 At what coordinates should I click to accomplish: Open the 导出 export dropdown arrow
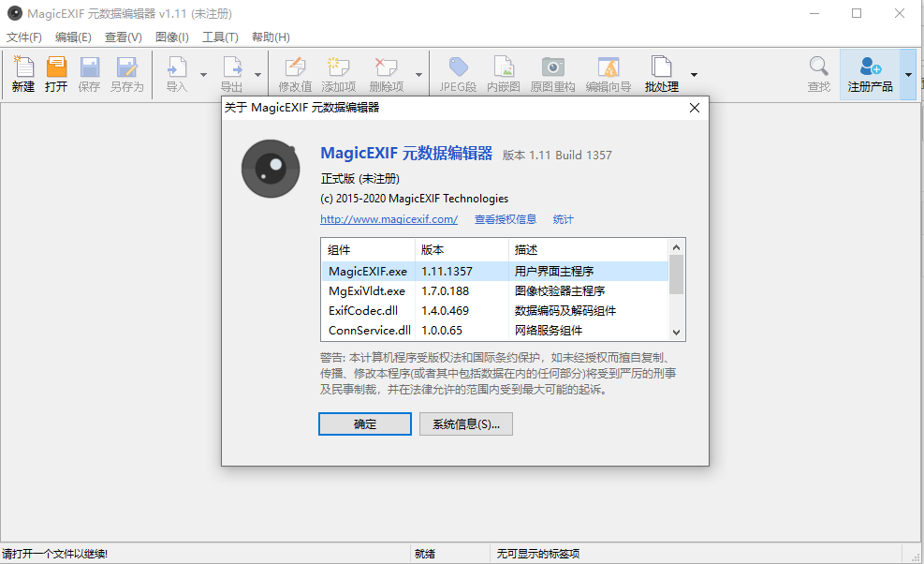coord(257,73)
